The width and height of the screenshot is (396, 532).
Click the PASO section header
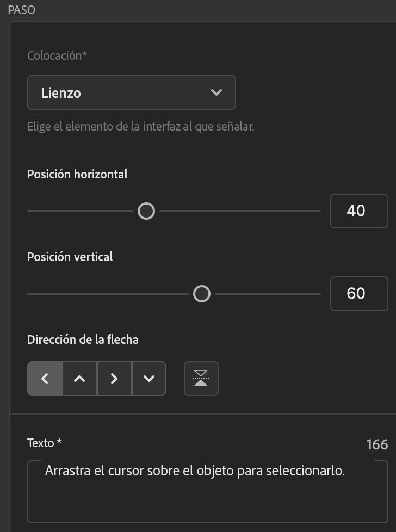(22, 10)
